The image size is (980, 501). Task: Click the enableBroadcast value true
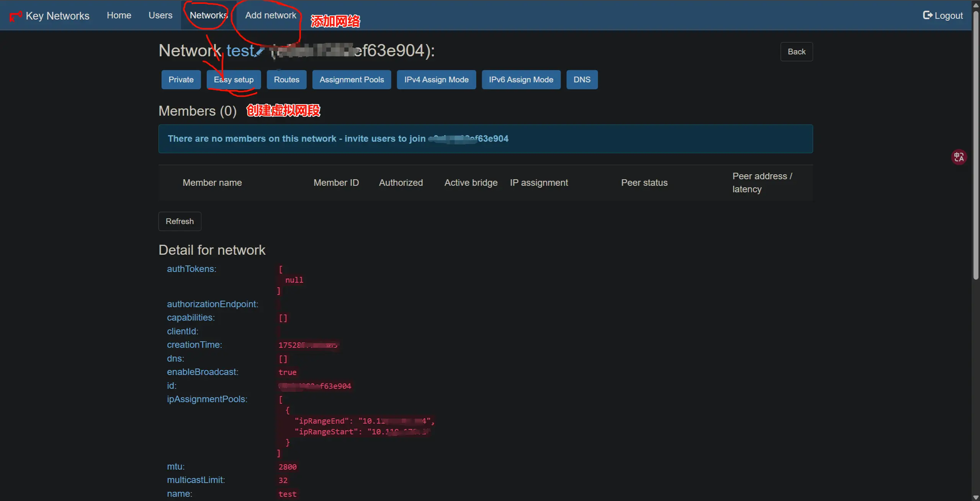tap(287, 372)
